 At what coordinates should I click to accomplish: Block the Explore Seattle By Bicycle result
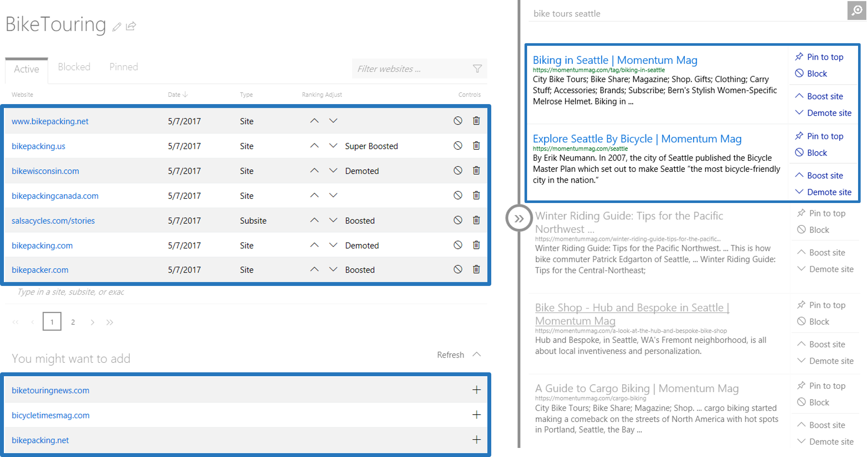click(x=811, y=153)
